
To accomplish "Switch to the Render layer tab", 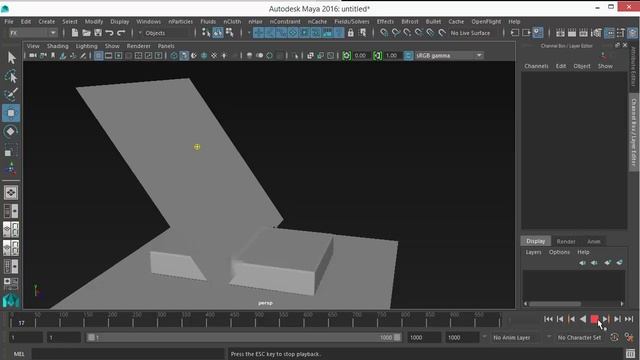I will coord(566,241).
